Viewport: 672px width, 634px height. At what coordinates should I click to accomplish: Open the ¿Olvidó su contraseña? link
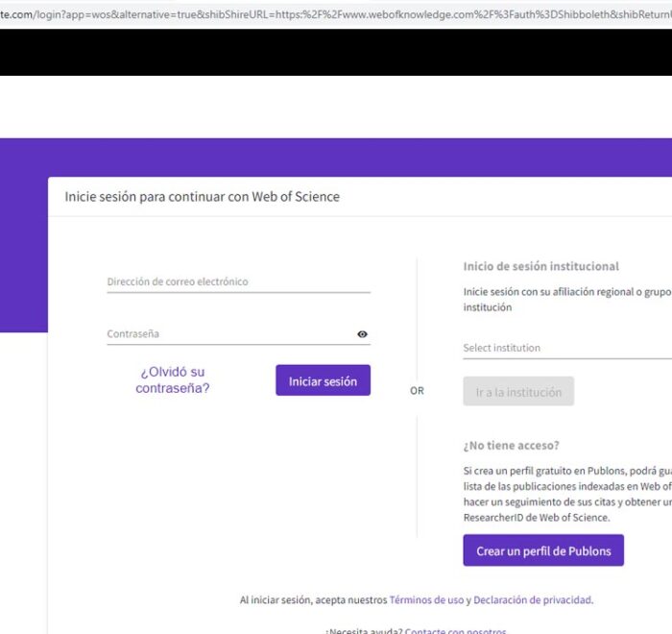pos(173,380)
